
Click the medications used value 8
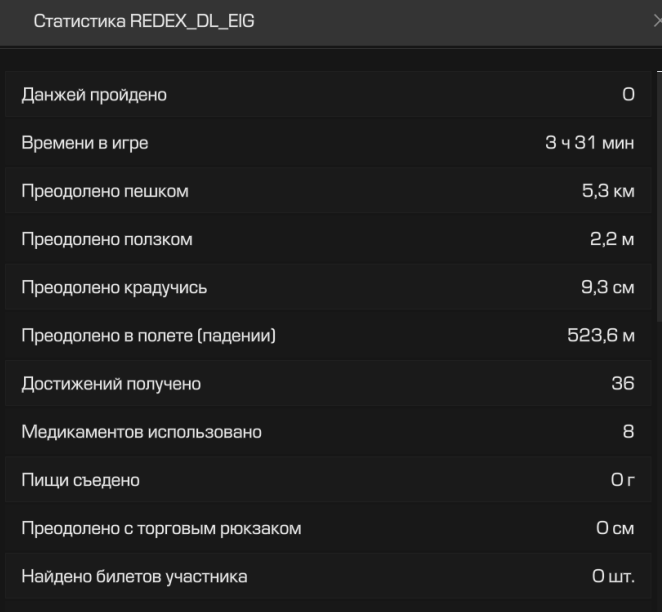(628, 431)
